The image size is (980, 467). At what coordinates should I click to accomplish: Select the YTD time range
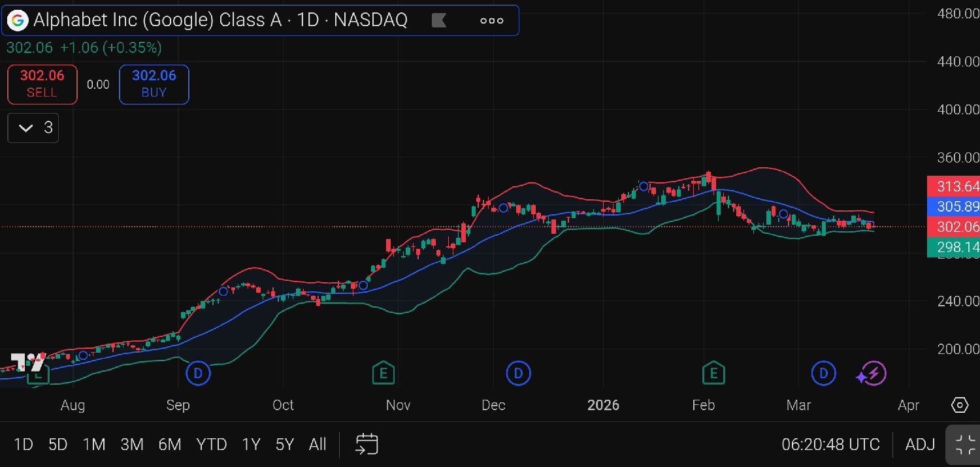pyautogui.click(x=211, y=445)
